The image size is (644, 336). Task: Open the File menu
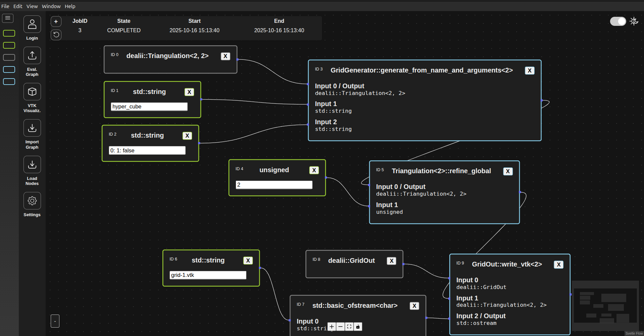tap(5, 6)
